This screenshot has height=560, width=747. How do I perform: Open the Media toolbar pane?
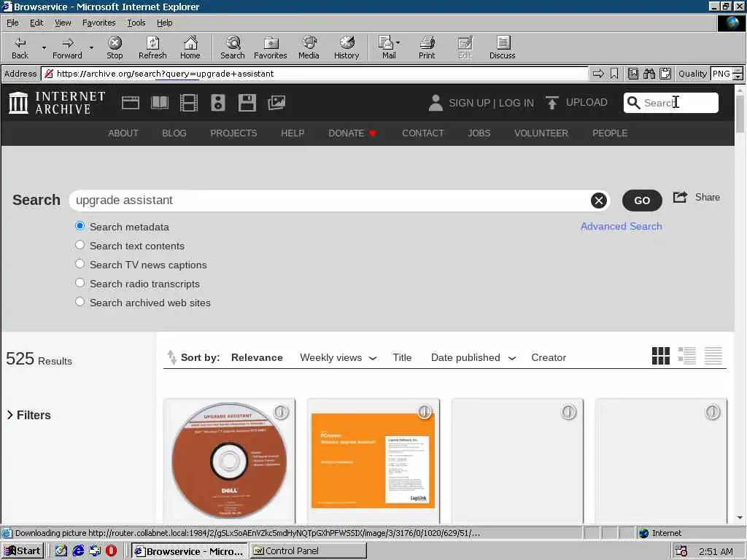309,47
